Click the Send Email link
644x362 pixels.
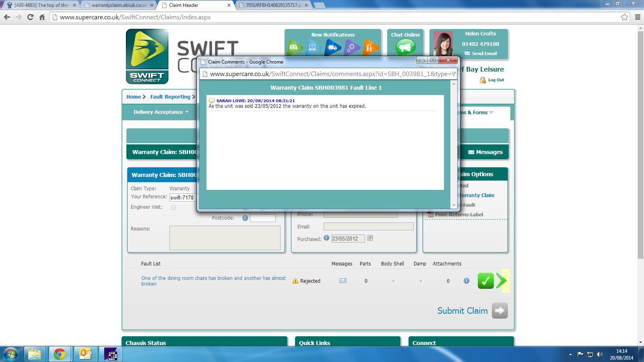(x=481, y=53)
